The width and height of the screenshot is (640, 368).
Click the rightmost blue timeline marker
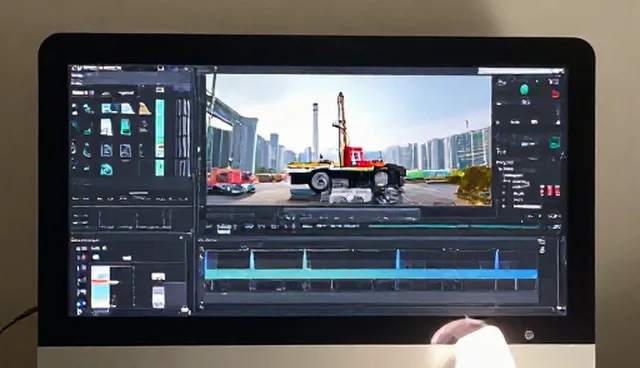click(497, 260)
